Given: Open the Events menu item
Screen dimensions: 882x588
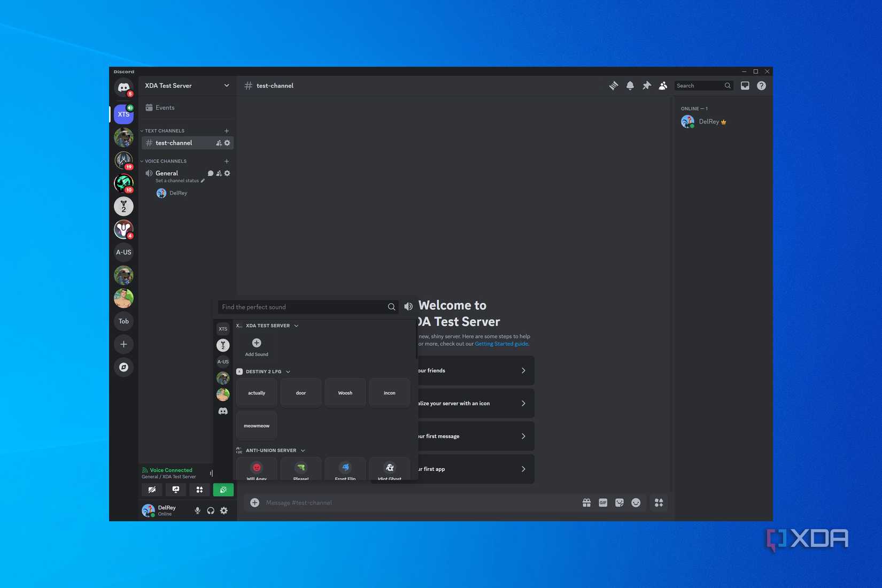Looking at the screenshot, I should click(164, 107).
